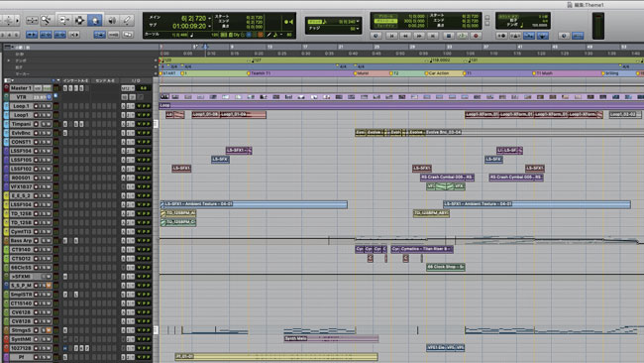Open the grid value dropdown arrow
This screenshot has width=644, height=363.
358,22
